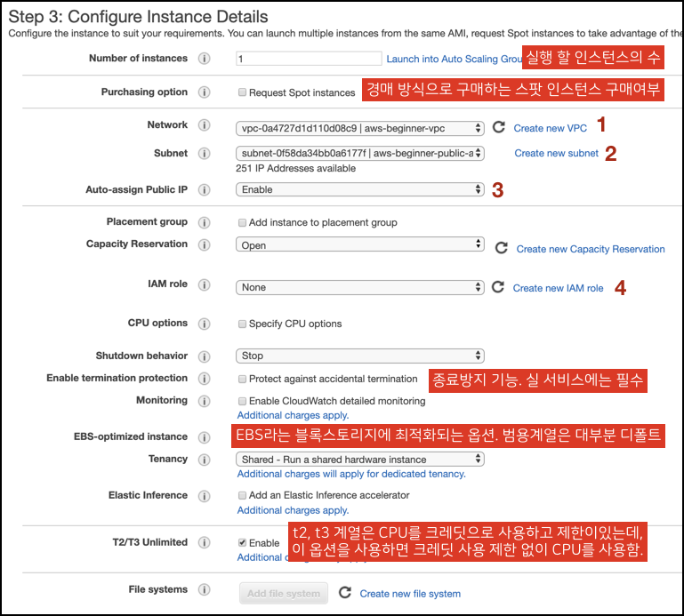This screenshot has height=616, width=684.
Task: Open info icon for Placement group
Action: click(x=205, y=223)
